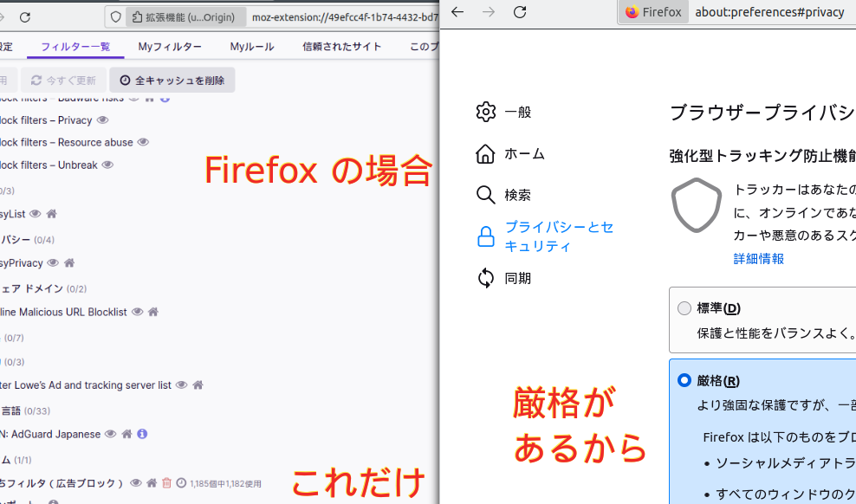Click 全キャッシュを削除 button

[172, 81]
